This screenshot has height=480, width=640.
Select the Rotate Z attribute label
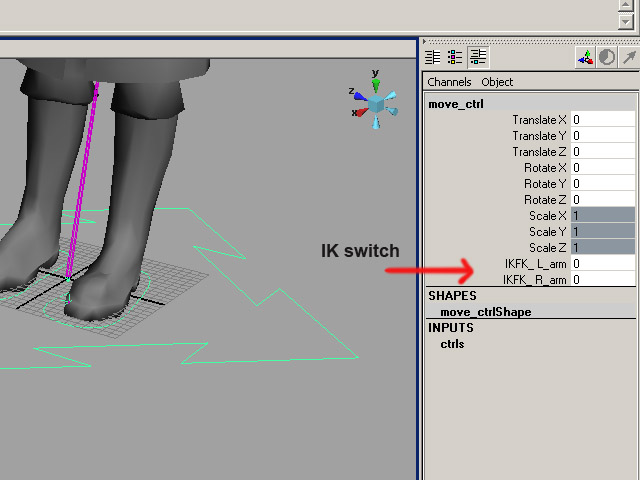(x=545, y=200)
